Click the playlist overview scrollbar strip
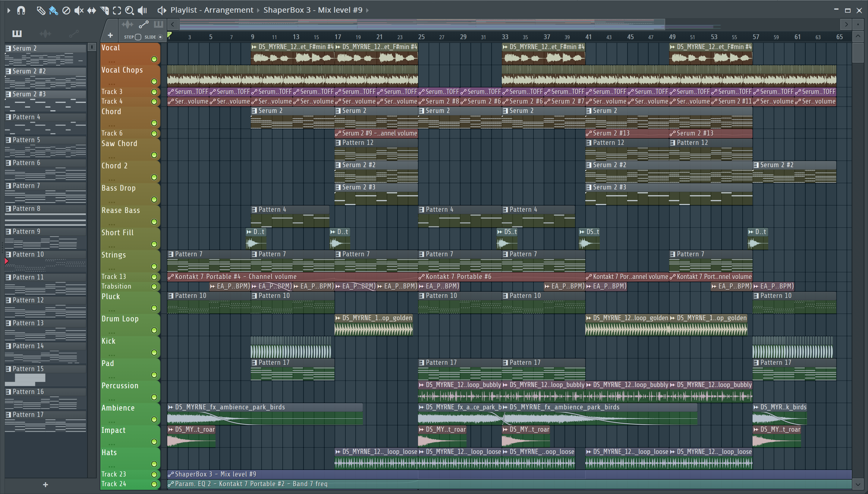 coord(422,24)
